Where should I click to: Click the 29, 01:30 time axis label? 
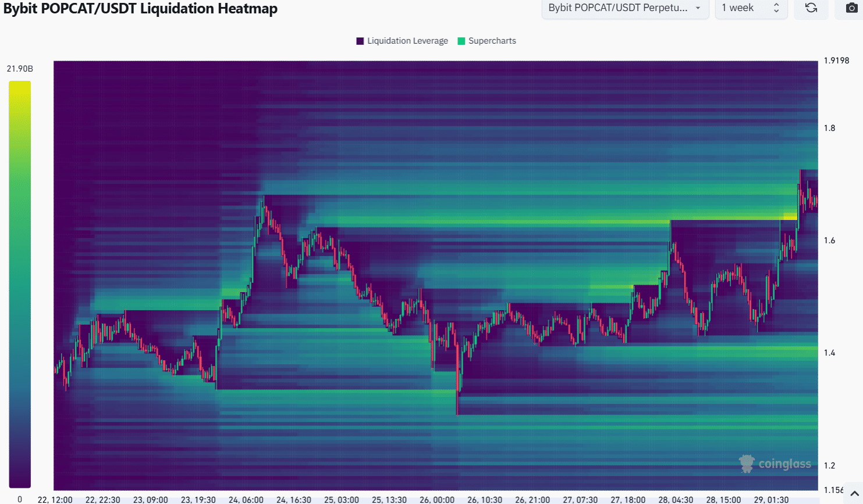tap(772, 499)
